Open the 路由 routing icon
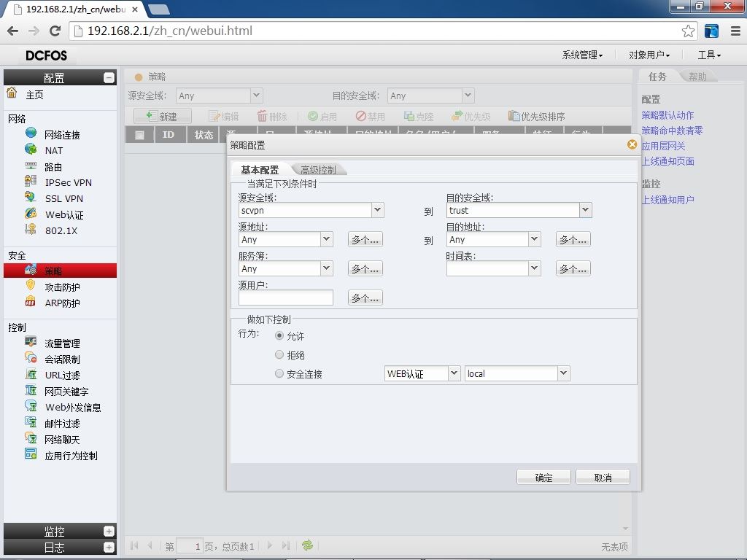747x560 pixels. pos(31,166)
